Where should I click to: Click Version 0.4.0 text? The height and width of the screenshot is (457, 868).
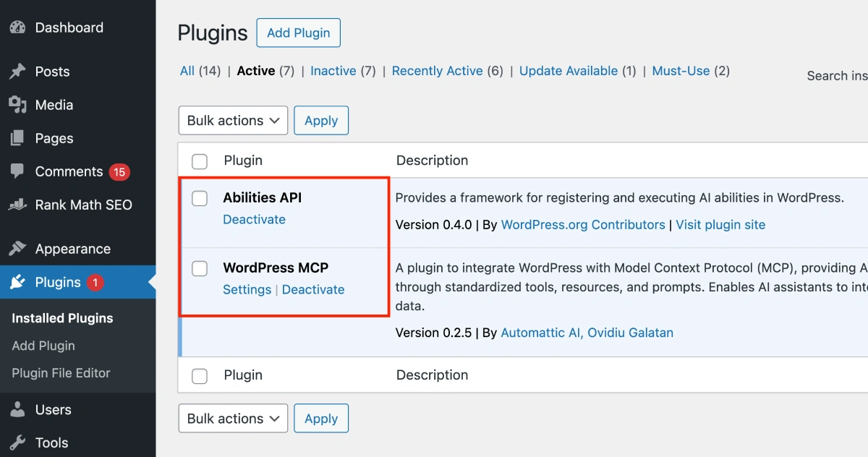pyautogui.click(x=433, y=225)
